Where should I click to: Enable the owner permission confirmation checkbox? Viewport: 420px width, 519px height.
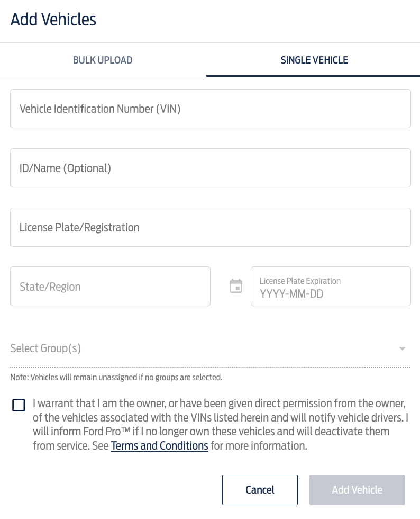point(19,405)
